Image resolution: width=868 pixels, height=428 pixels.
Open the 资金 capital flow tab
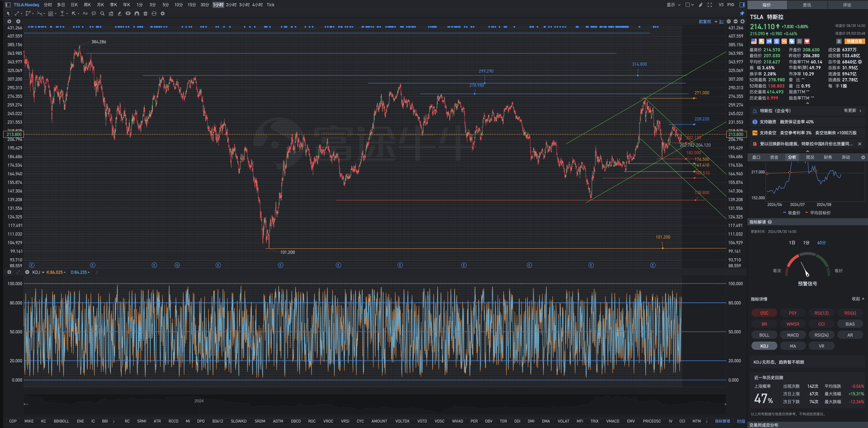tap(774, 157)
